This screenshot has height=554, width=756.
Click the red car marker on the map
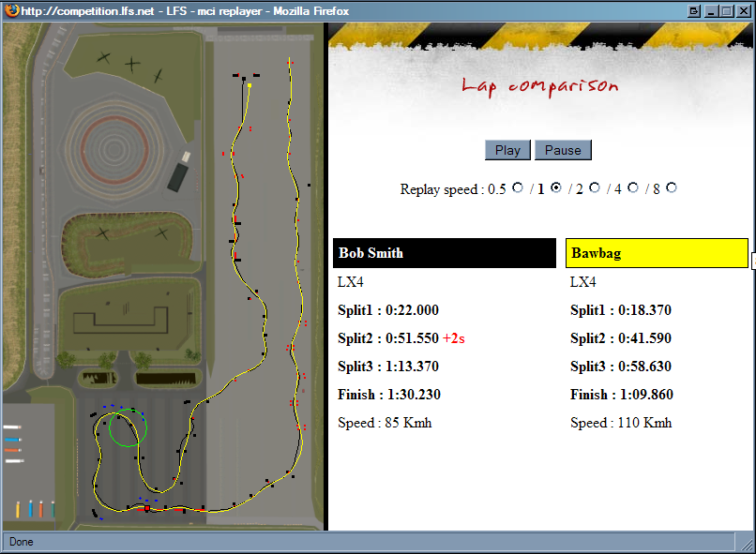click(147, 508)
